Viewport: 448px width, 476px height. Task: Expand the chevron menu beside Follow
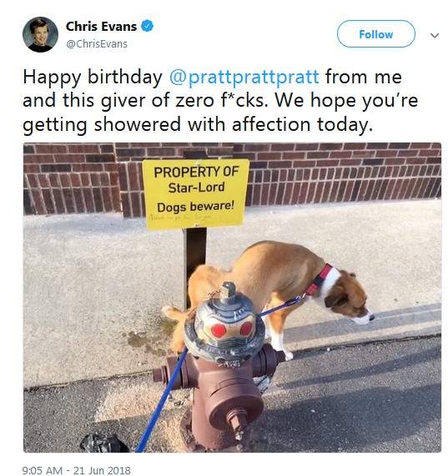(x=435, y=36)
